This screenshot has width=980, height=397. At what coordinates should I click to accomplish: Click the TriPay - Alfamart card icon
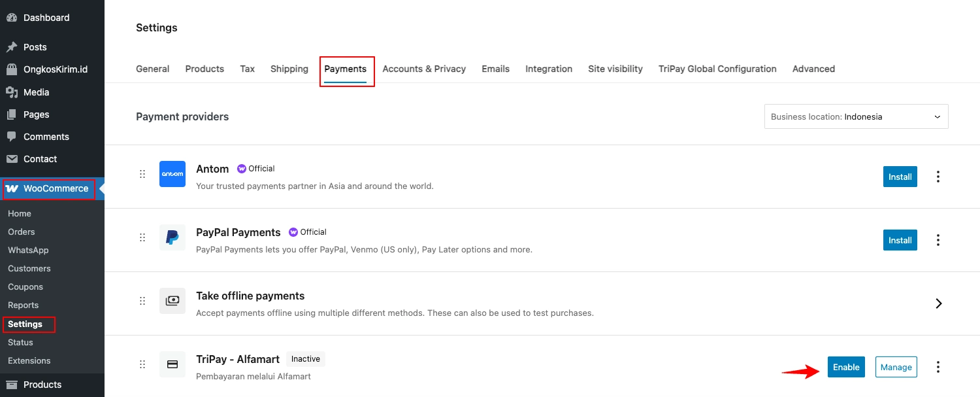tap(172, 364)
